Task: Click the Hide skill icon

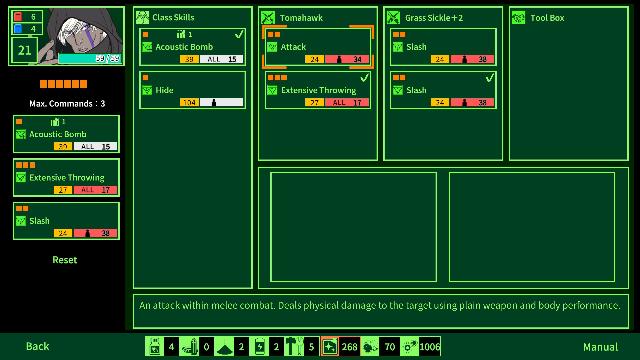Action: pyautogui.click(x=147, y=90)
